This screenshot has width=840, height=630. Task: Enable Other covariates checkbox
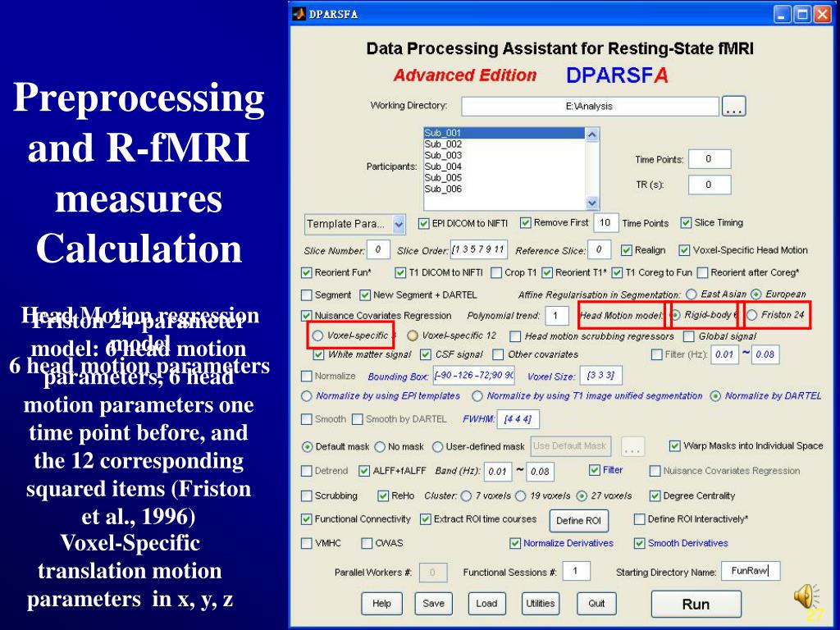coord(498,354)
